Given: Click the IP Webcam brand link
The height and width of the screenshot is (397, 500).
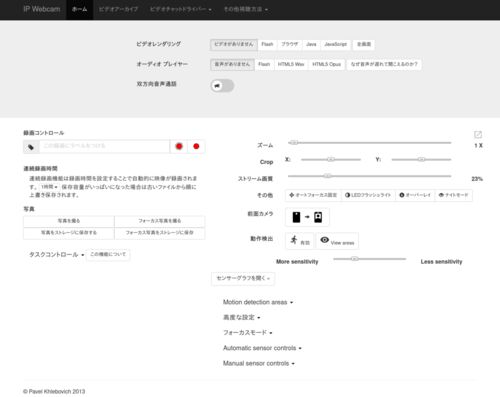Looking at the screenshot, I should tap(42, 9).
